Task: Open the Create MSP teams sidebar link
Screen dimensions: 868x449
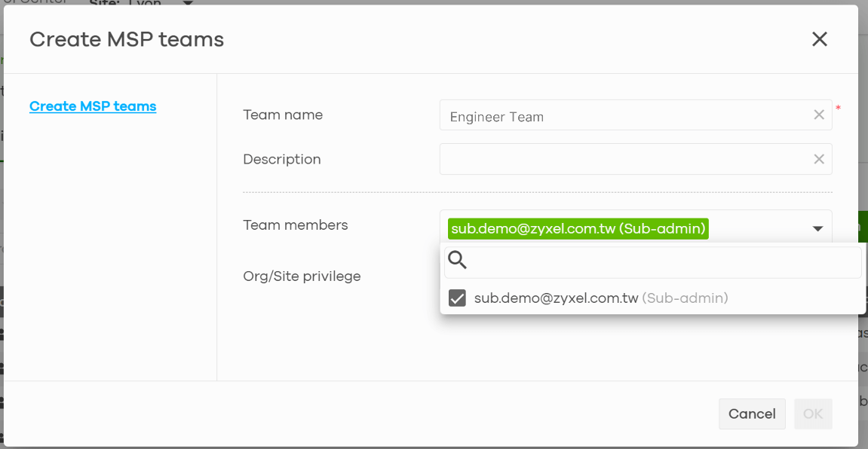Action: 92,105
